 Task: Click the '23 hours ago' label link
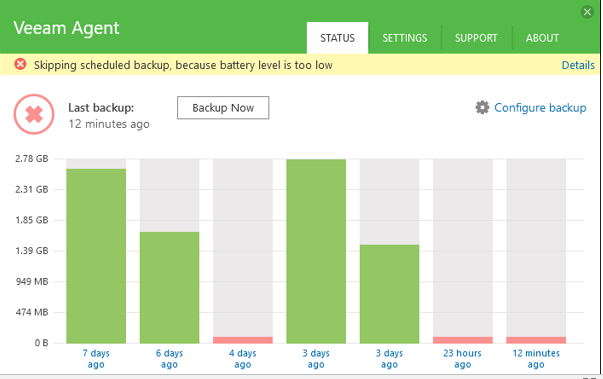point(462,359)
